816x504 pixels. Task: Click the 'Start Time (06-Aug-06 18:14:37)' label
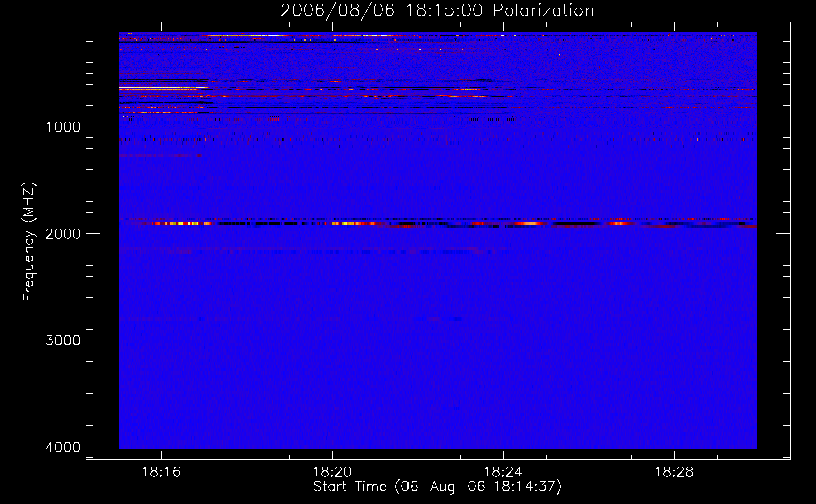click(x=437, y=487)
